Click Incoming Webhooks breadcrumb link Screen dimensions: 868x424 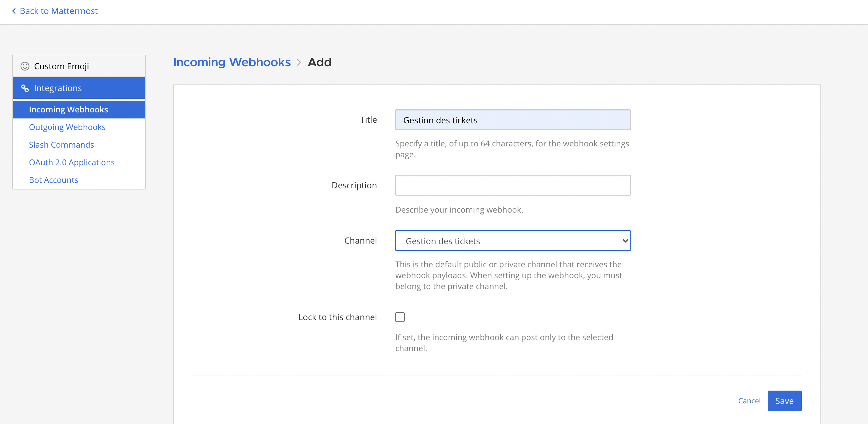(232, 62)
